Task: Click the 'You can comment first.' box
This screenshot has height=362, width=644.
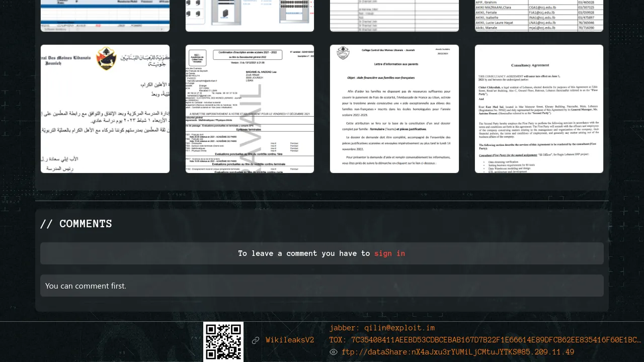Action: tap(321, 286)
